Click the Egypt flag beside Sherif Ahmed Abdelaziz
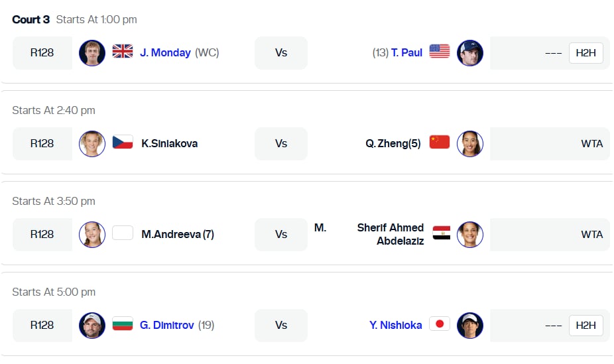This screenshot has height=364, width=614. (442, 233)
